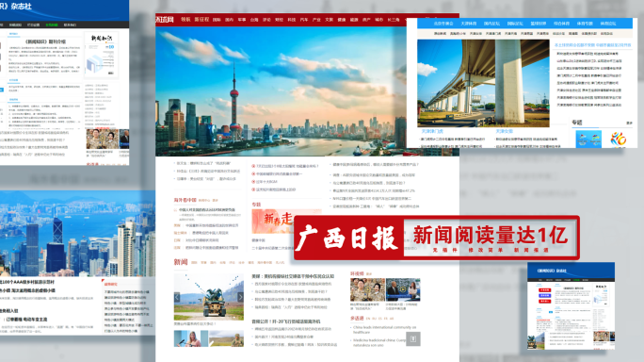Open 国际足坛 tab in blue sports navigation
The image size is (644, 362).
[515, 24]
